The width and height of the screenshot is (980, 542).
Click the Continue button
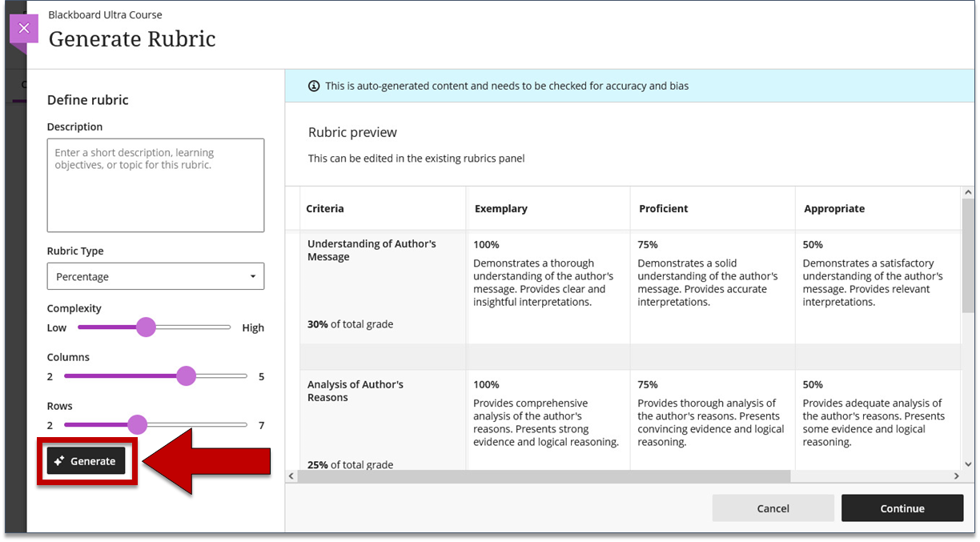(x=902, y=508)
